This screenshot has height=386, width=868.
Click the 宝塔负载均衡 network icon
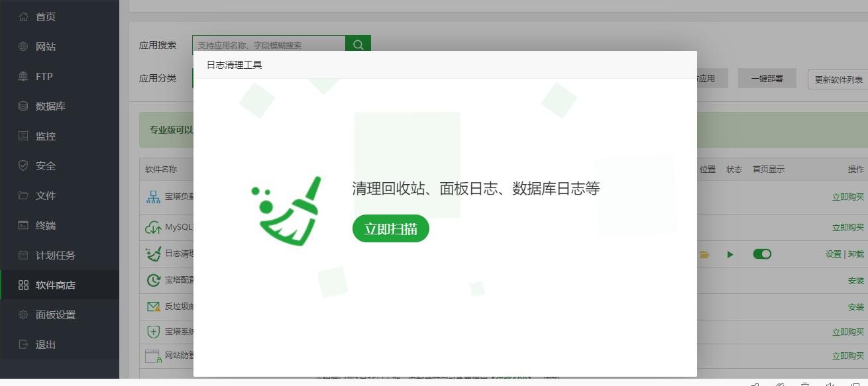(154, 197)
